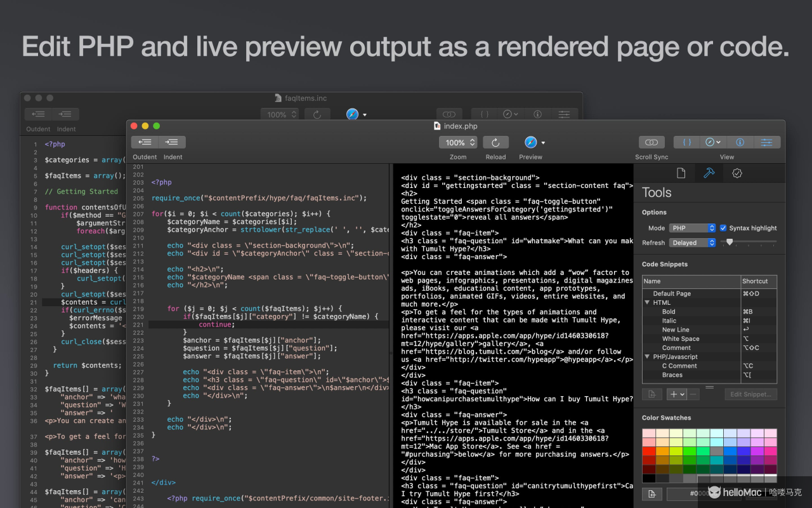Click the compass View button in index.php toolbar
812x508 pixels.
[x=713, y=142]
